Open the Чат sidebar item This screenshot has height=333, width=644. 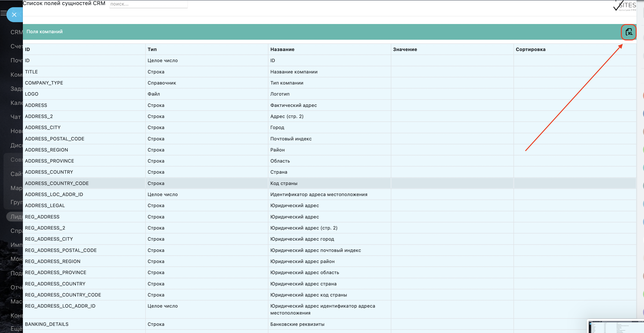[15, 117]
